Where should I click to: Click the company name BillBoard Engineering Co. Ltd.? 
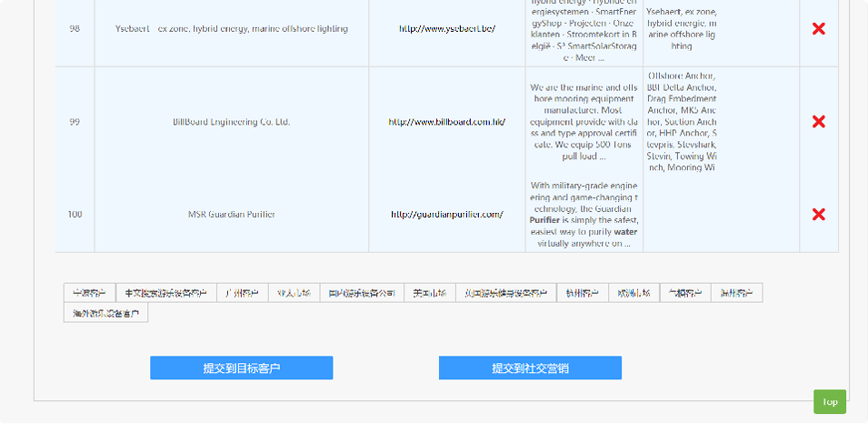232,122
